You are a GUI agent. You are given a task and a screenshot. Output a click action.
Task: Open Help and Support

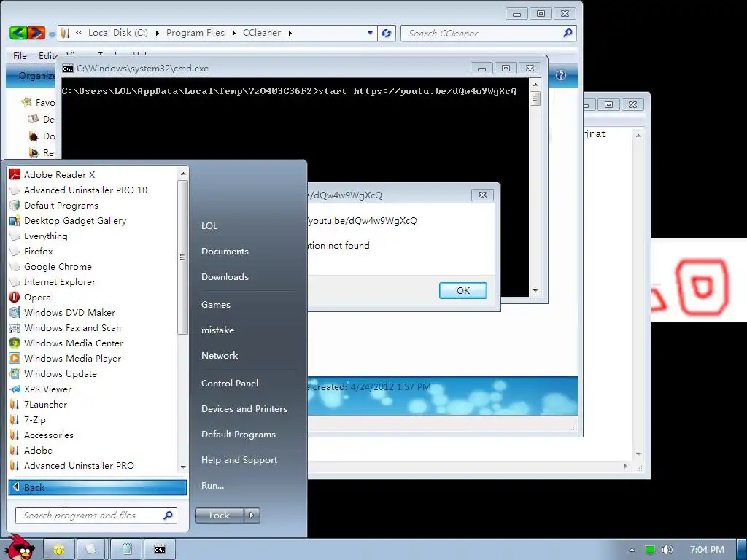239,460
